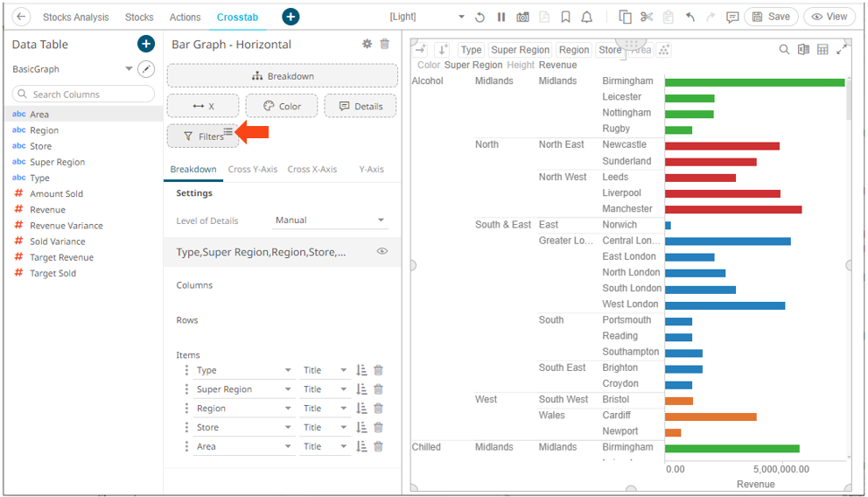Delete the bar graph with trash icon
This screenshot has height=497, width=868.
[384, 44]
